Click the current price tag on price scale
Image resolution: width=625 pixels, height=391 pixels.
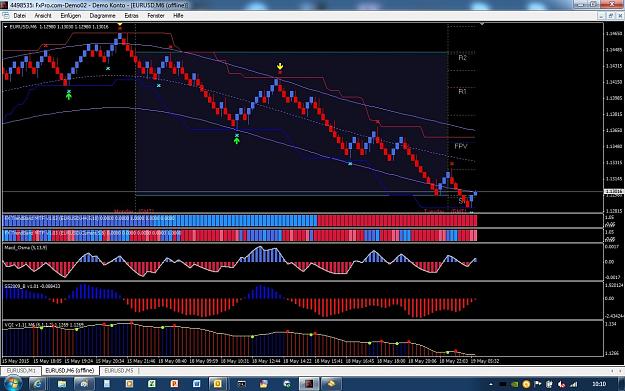(614, 192)
